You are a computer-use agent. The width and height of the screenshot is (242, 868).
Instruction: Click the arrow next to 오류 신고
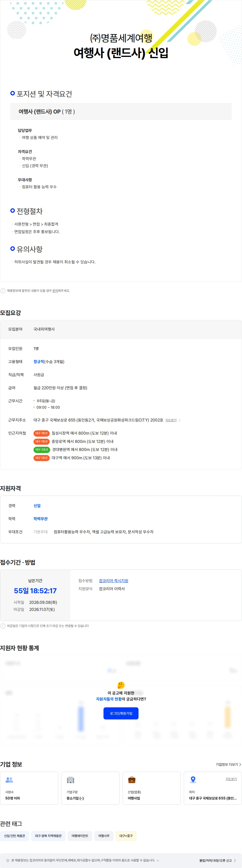(x=235, y=860)
